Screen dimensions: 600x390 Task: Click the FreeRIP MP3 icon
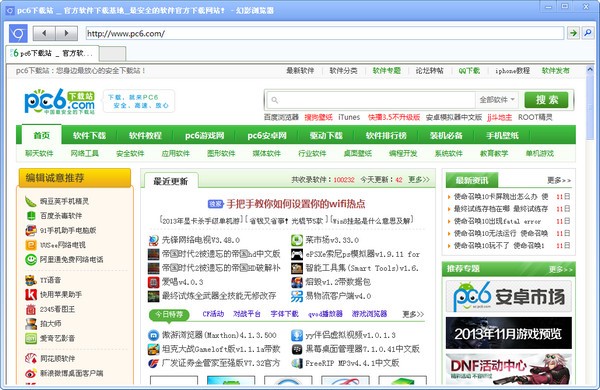pyautogui.click(x=297, y=363)
